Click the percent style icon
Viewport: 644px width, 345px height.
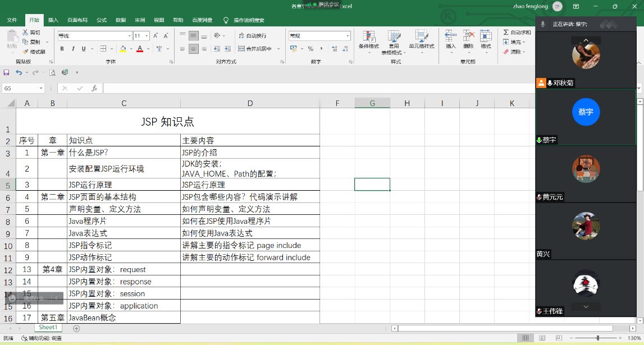coord(310,49)
